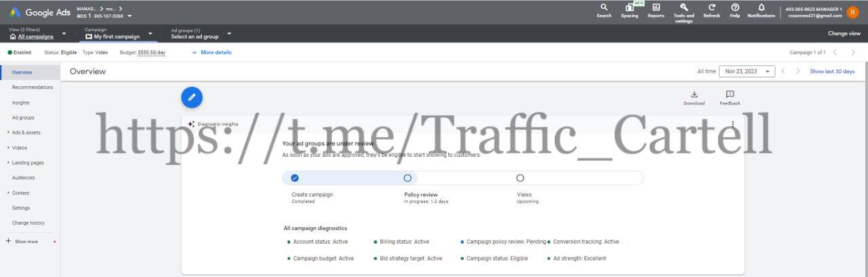Click the Campaign 1 of 1 text
Screen dimensions: 868x277
point(808,52)
